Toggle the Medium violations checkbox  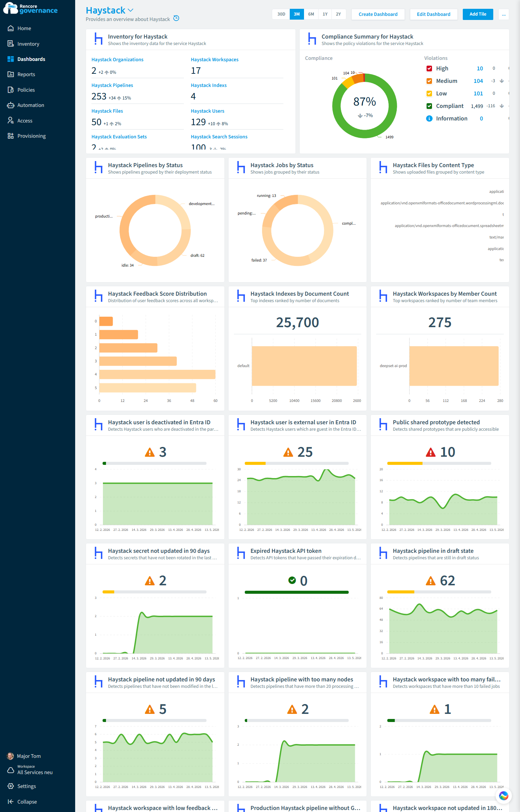point(429,81)
